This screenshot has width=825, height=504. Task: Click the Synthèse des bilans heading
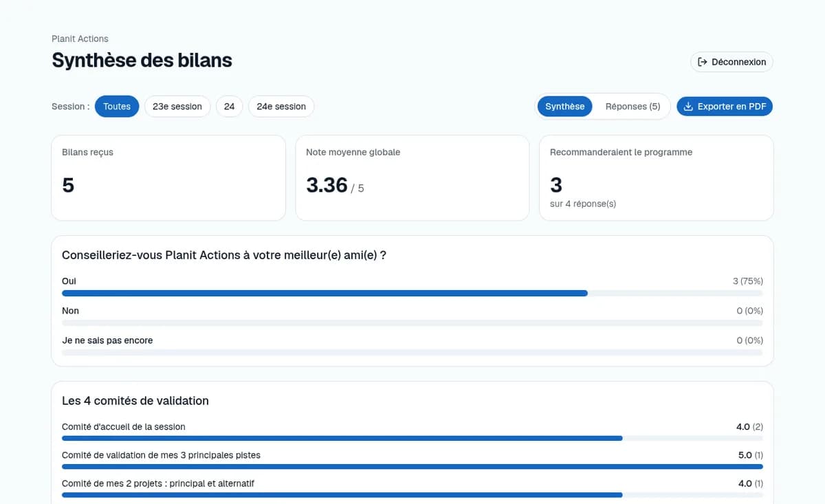pos(142,61)
